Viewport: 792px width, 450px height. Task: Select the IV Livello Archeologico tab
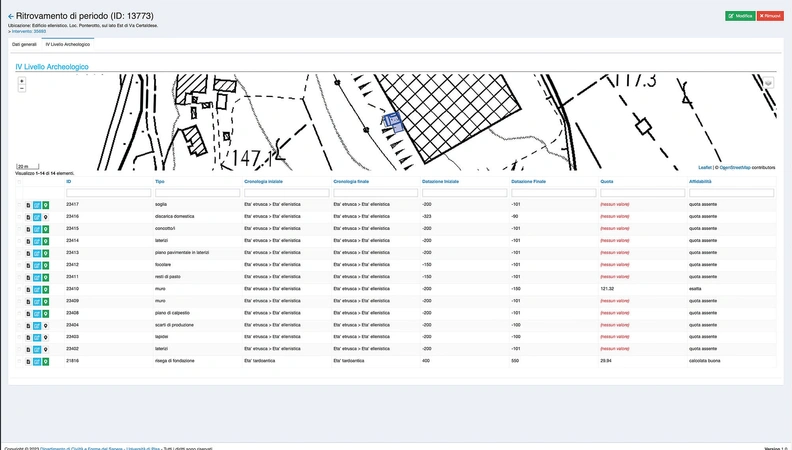[x=67, y=45]
